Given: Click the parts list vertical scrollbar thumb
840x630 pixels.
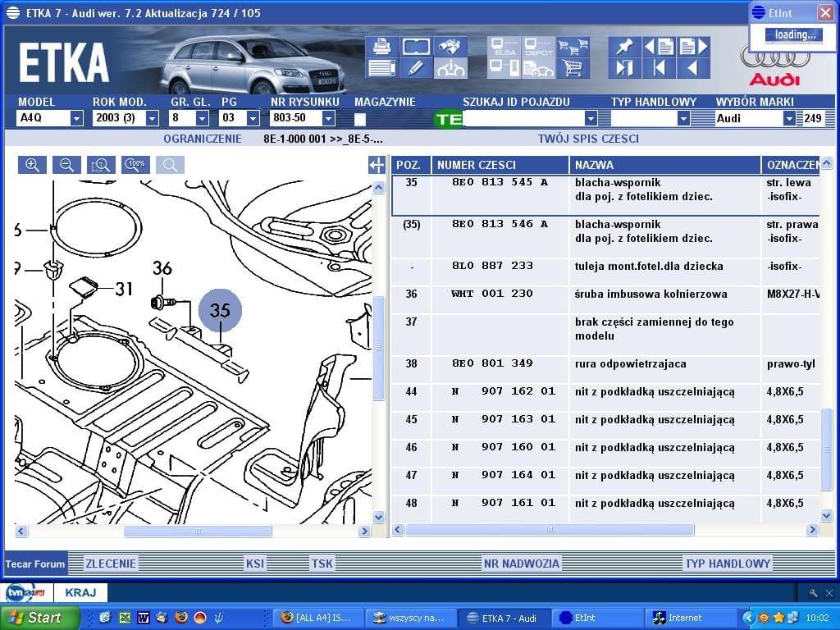Looking at the screenshot, I should 826,449.
